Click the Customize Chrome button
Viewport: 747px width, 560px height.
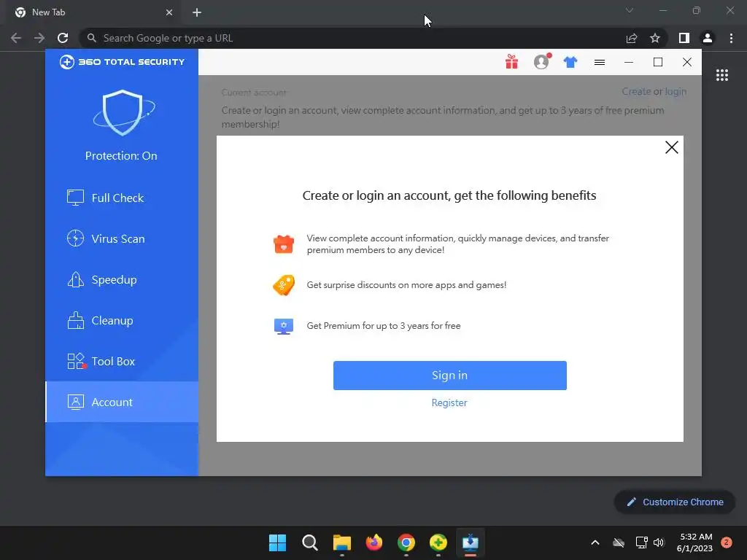point(675,502)
